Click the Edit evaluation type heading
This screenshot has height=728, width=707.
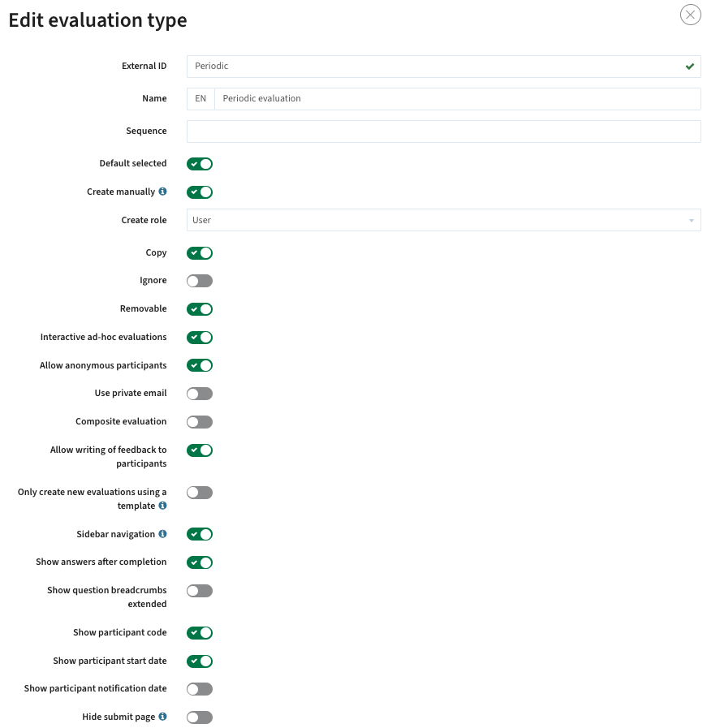pos(97,20)
